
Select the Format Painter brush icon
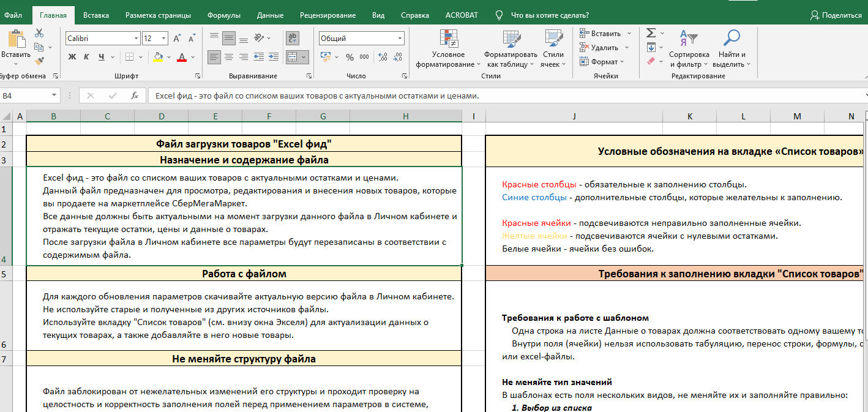pos(39,61)
